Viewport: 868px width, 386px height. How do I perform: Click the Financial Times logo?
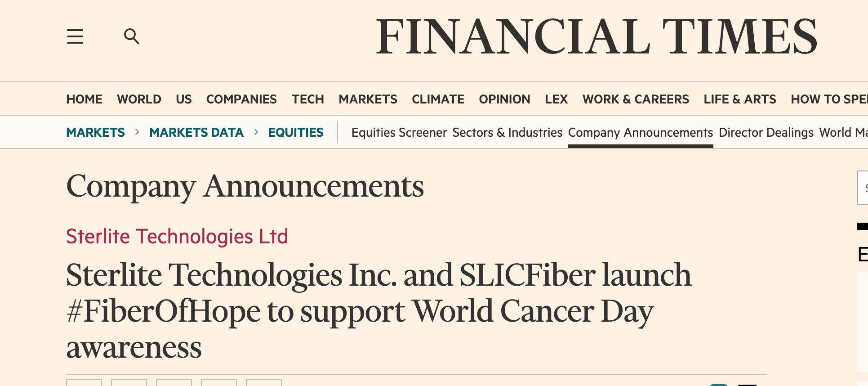[596, 36]
